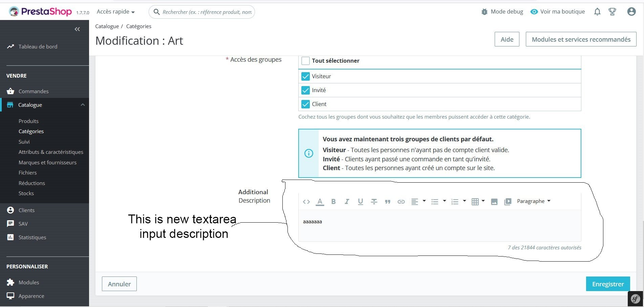
Task: Open the user profile avatar menu
Action: 631,12
